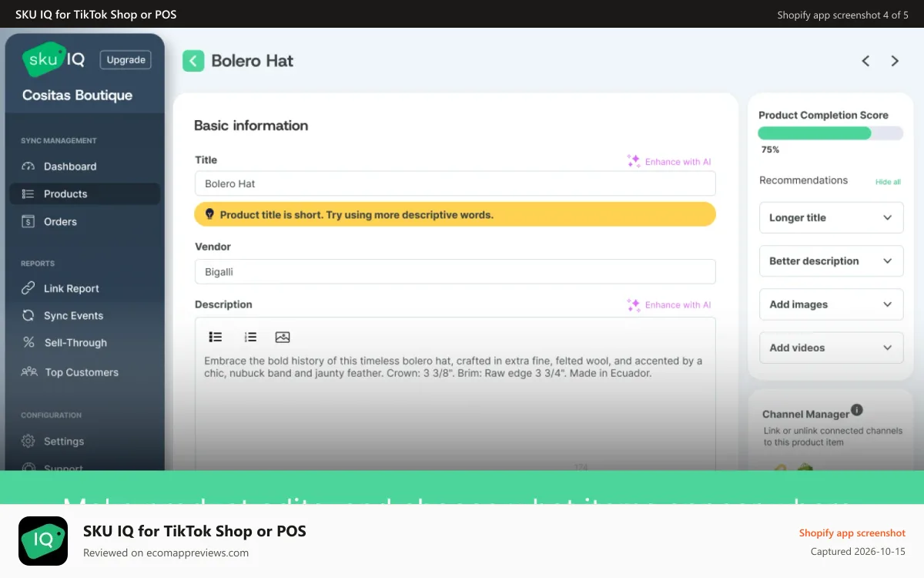Image resolution: width=924 pixels, height=578 pixels.
Task: Click the Link Report chain icon
Action: point(28,288)
